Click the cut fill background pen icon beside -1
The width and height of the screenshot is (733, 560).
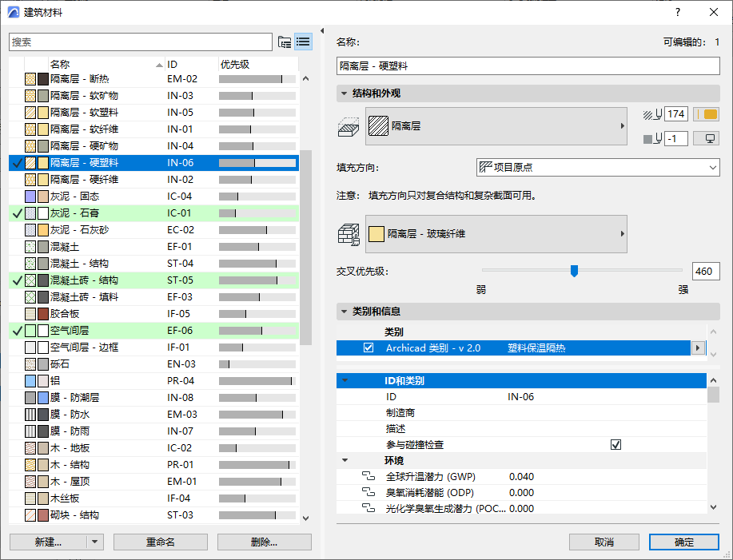click(652, 139)
